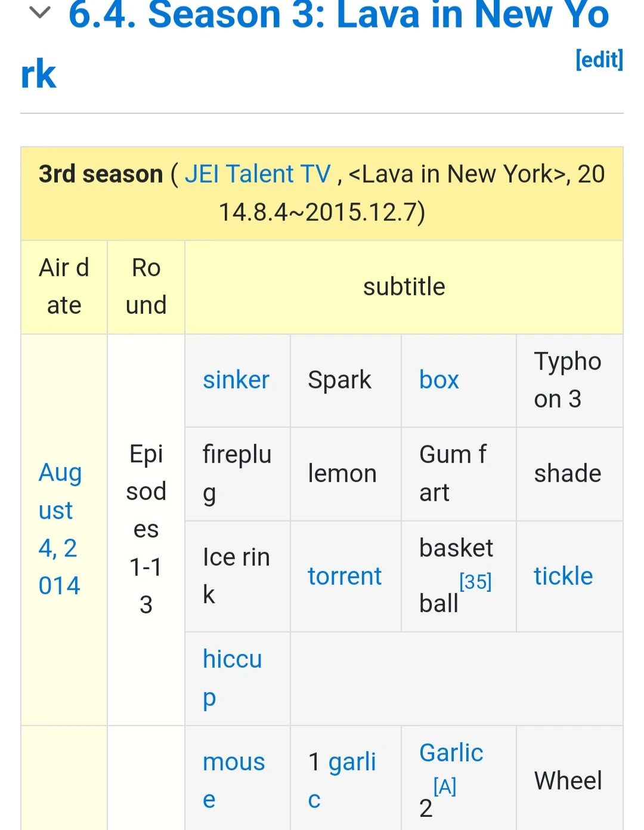The width and height of the screenshot is (644, 830).
Task: Open the capitalized Garlic link beside footnote A
Action: 451,753
